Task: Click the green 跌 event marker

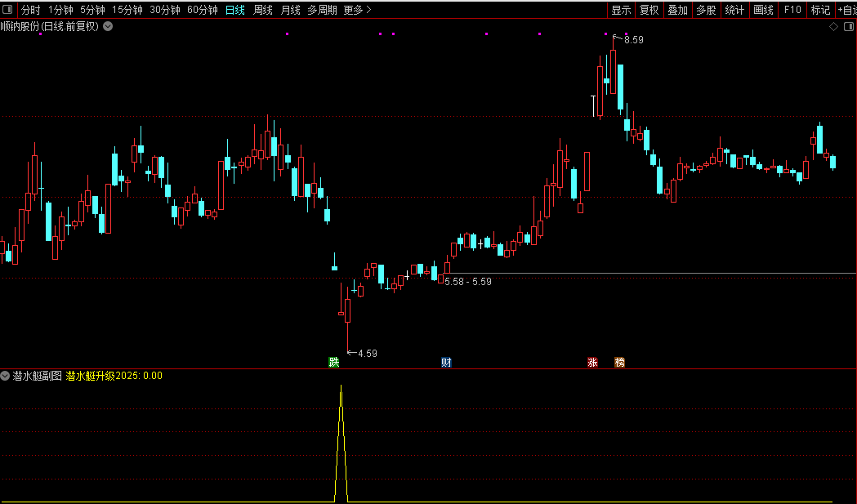Action: (x=334, y=362)
